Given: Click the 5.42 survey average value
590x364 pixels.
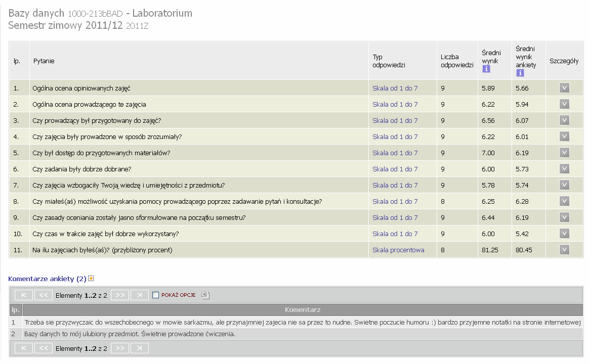Looking at the screenshot, I should pos(522,234).
